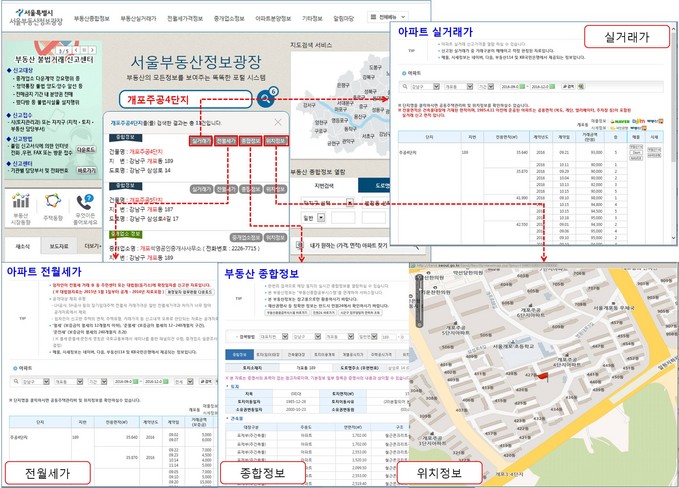Click the red flag marker on map

(x=543, y=376)
